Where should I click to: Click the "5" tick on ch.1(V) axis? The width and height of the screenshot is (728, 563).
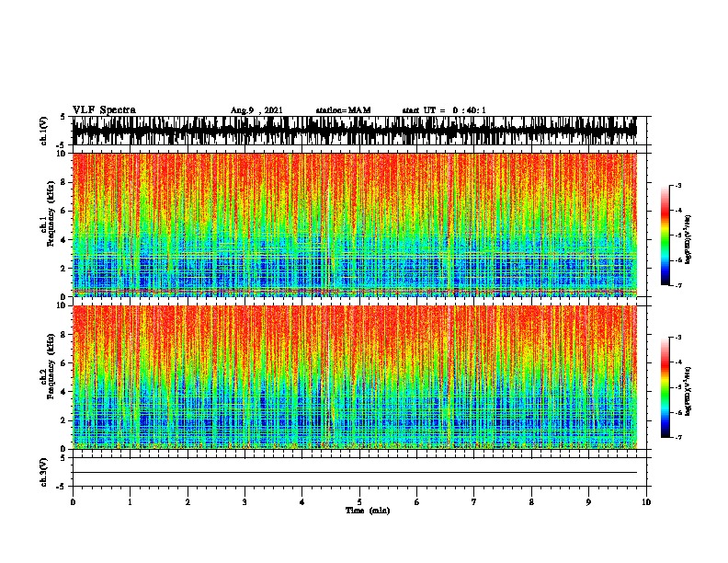(x=63, y=117)
